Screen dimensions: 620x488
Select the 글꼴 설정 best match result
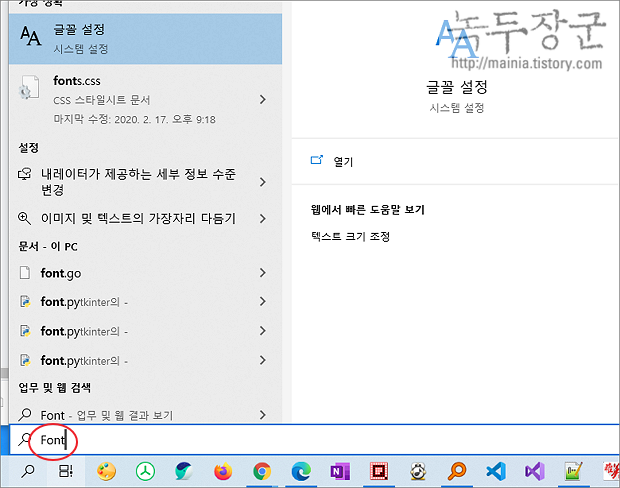[x=145, y=39]
